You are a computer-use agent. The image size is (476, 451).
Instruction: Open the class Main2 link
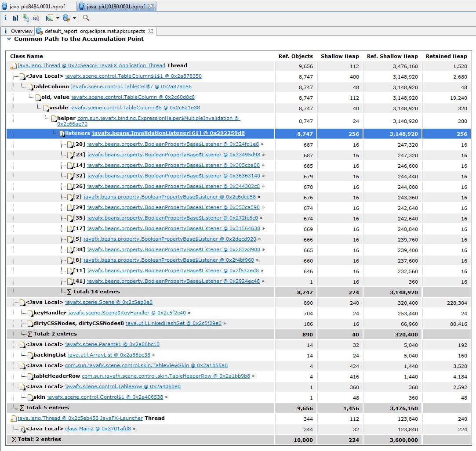click(x=98, y=429)
